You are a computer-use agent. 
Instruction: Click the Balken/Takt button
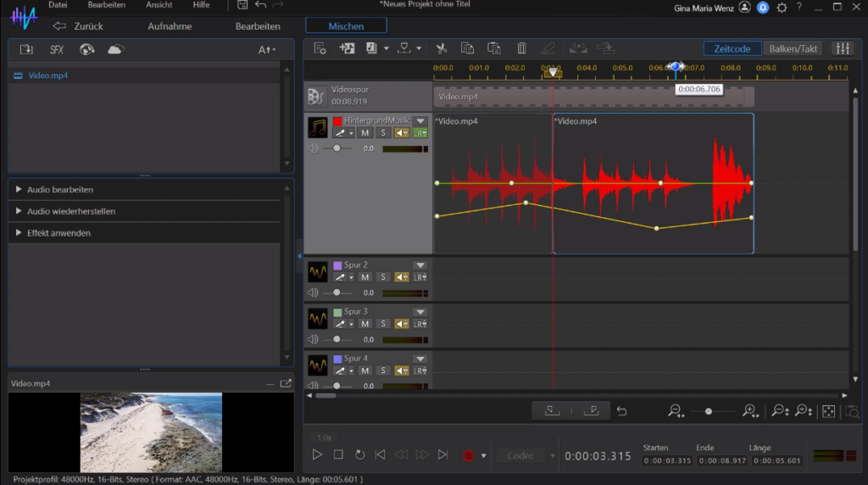[793, 48]
